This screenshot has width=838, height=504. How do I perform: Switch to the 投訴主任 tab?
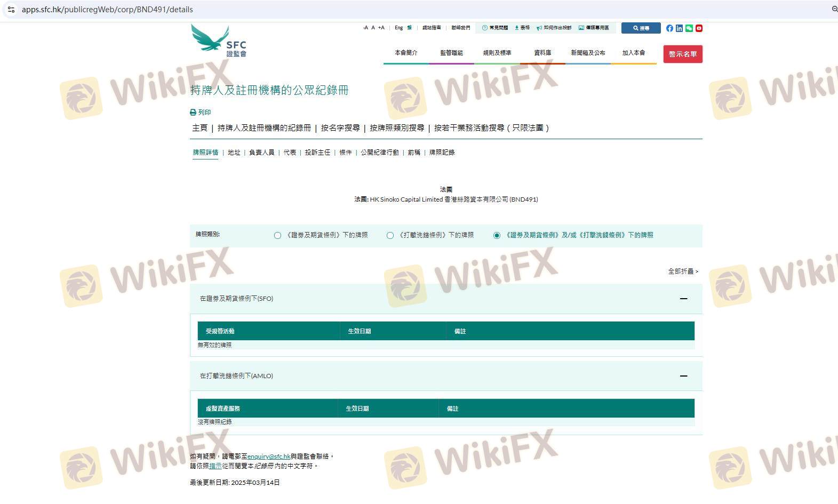(x=317, y=153)
